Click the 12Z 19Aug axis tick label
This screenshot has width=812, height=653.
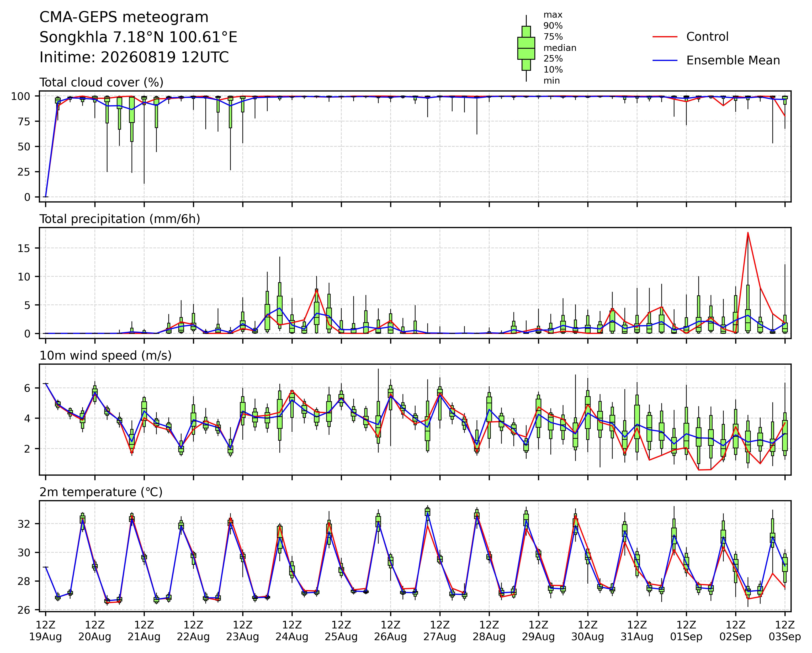point(46,631)
